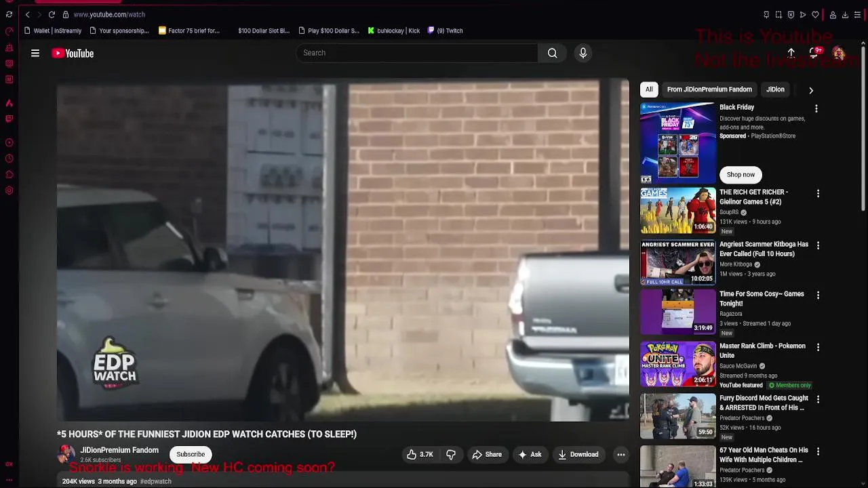Image resolution: width=868 pixels, height=488 pixels.
Task: Click Shop now on Black Friday ad
Action: click(741, 175)
